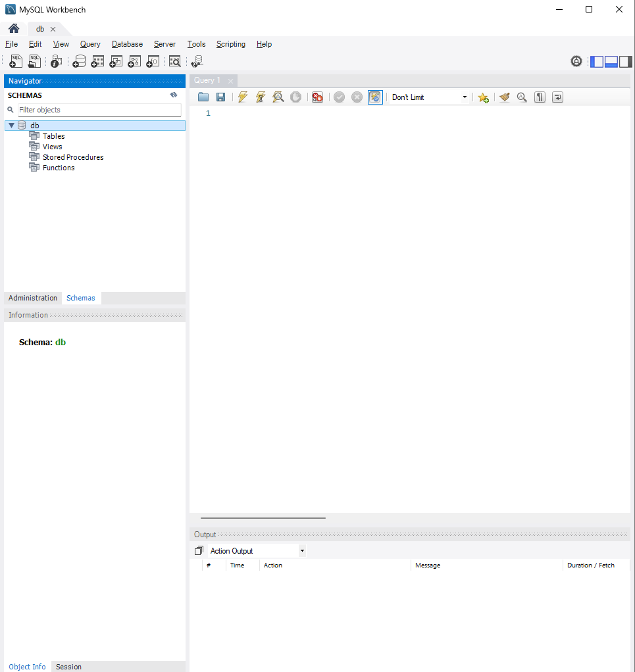Stop the running query hand icon
This screenshot has height=672, width=635.
click(296, 97)
